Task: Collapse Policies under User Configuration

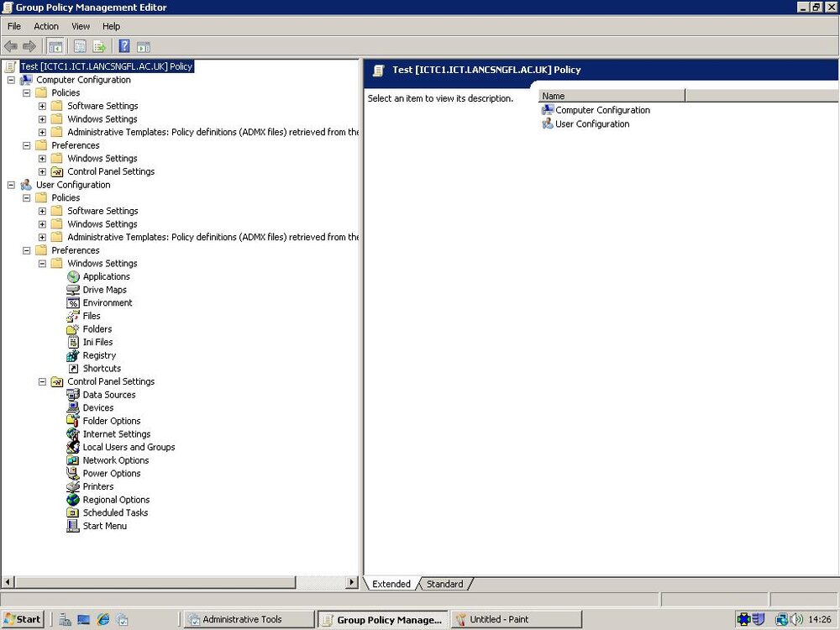Action: coord(26,198)
